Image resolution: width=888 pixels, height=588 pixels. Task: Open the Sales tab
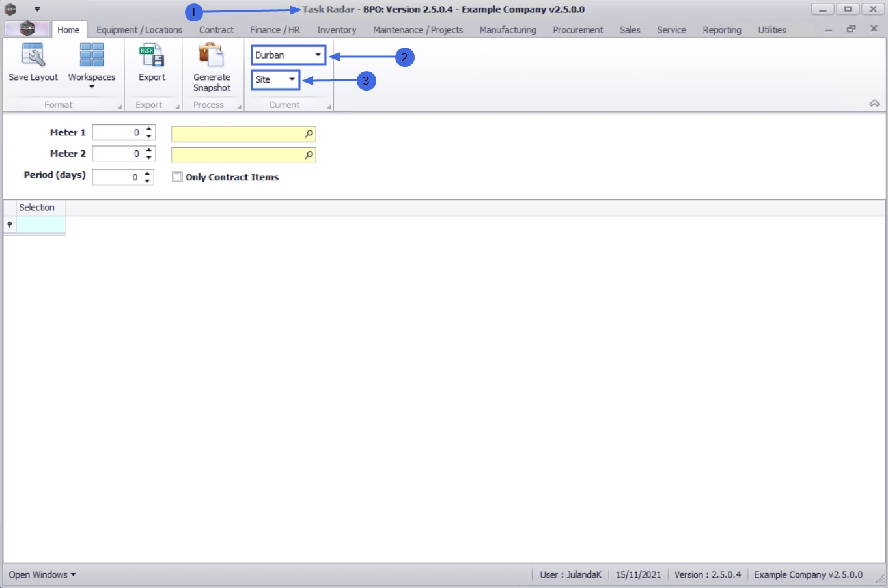tap(630, 30)
